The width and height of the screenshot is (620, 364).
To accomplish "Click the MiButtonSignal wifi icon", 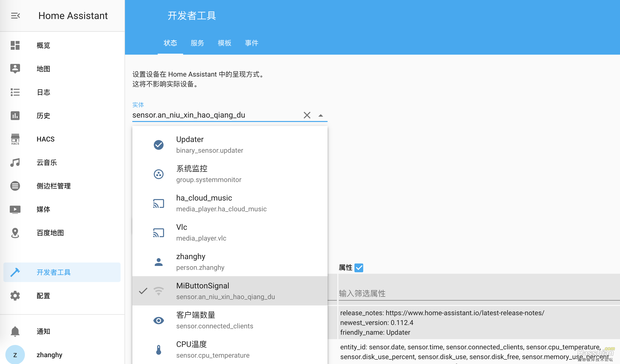I will tap(159, 291).
